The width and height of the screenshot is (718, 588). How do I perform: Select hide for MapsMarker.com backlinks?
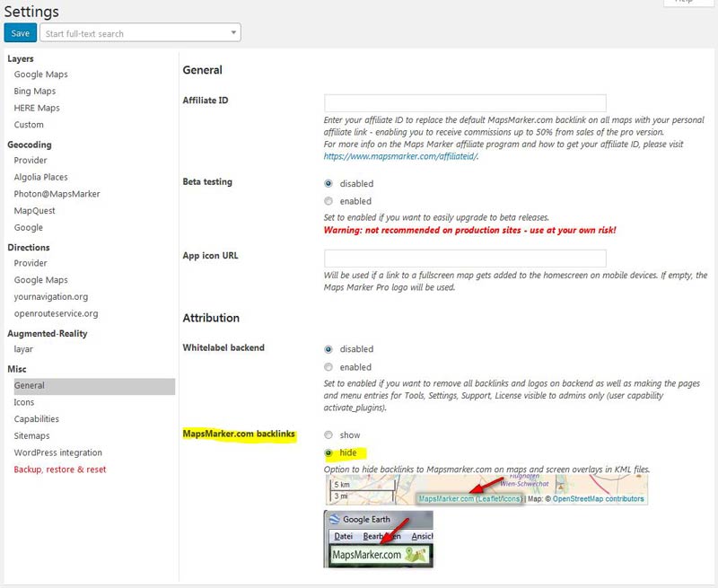tap(328, 453)
